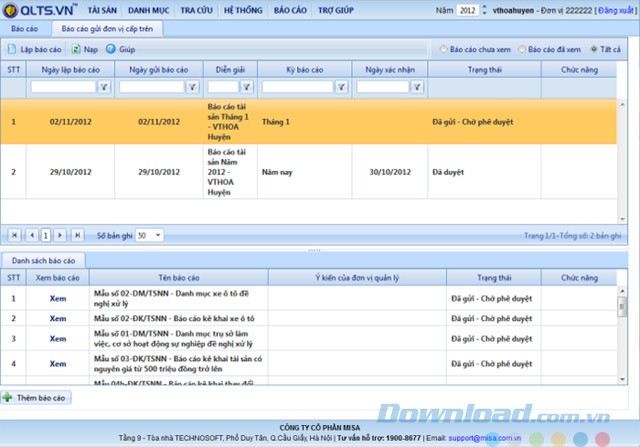Image resolution: width=640 pixels, height=447 pixels.
Task: Open the TÀI SẢN menu
Action: click(103, 9)
